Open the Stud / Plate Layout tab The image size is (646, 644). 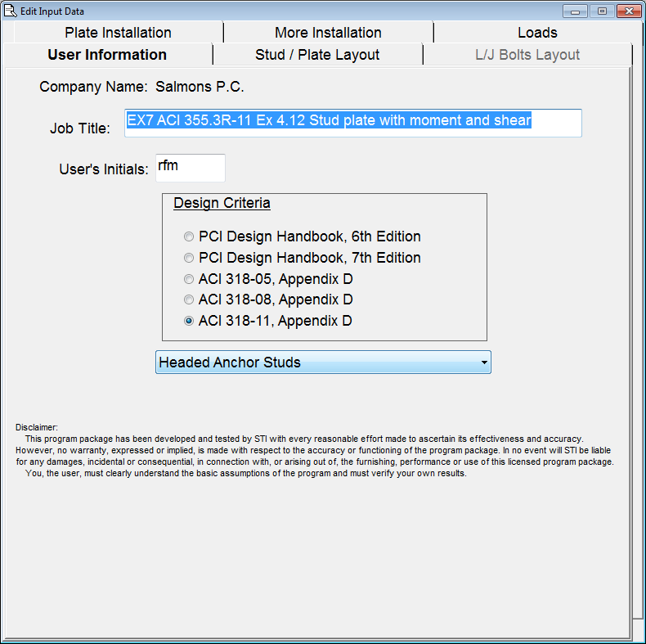(317, 55)
